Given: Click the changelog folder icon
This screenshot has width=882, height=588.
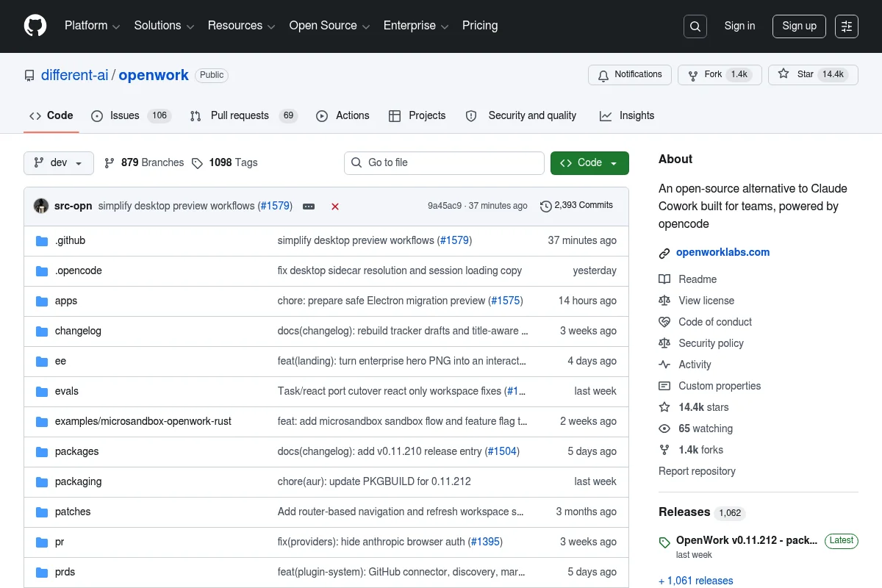Looking at the screenshot, I should [42, 331].
